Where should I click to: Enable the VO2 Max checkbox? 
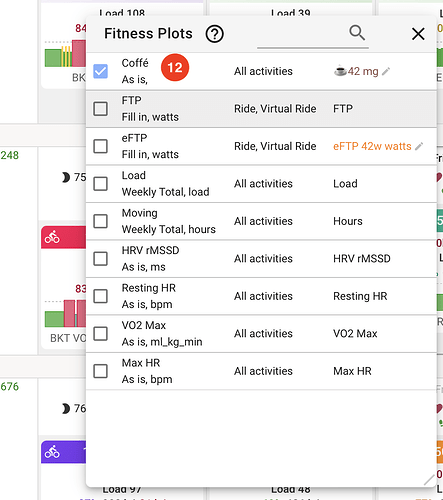click(100, 334)
